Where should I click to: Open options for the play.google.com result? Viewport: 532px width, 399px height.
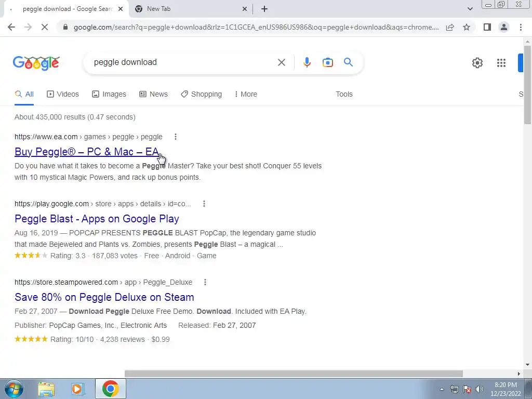204,204
